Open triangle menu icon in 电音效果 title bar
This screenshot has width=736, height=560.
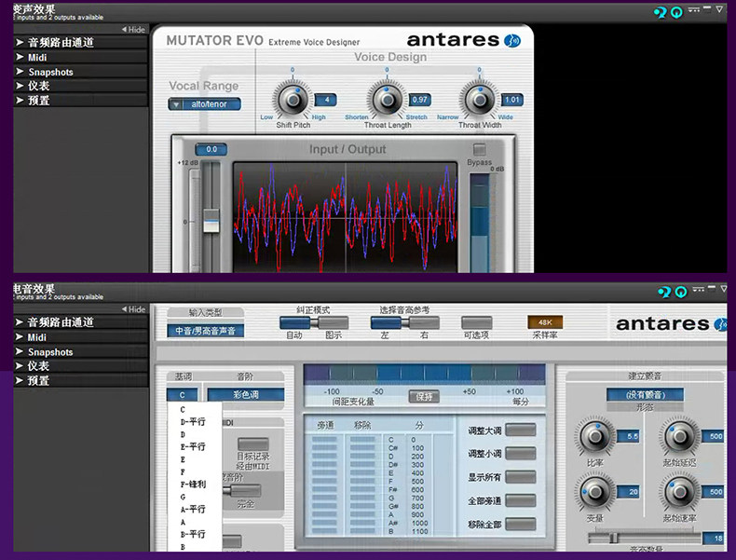coord(723,289)
